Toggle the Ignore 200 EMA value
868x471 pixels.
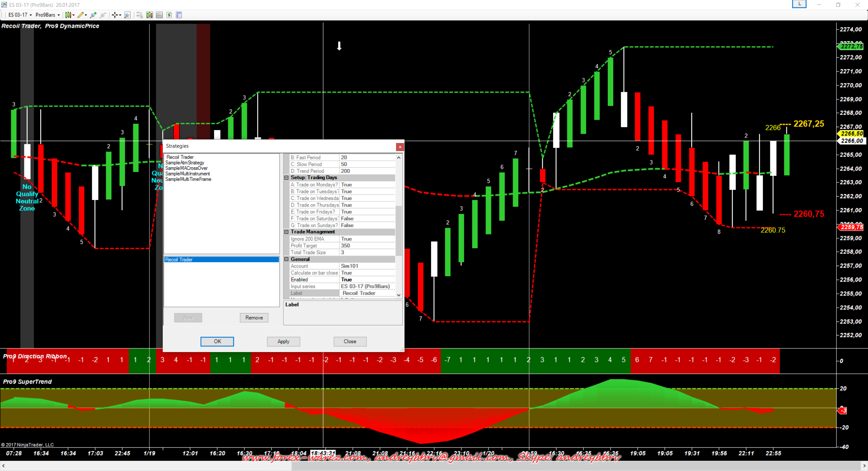point(367,239)
